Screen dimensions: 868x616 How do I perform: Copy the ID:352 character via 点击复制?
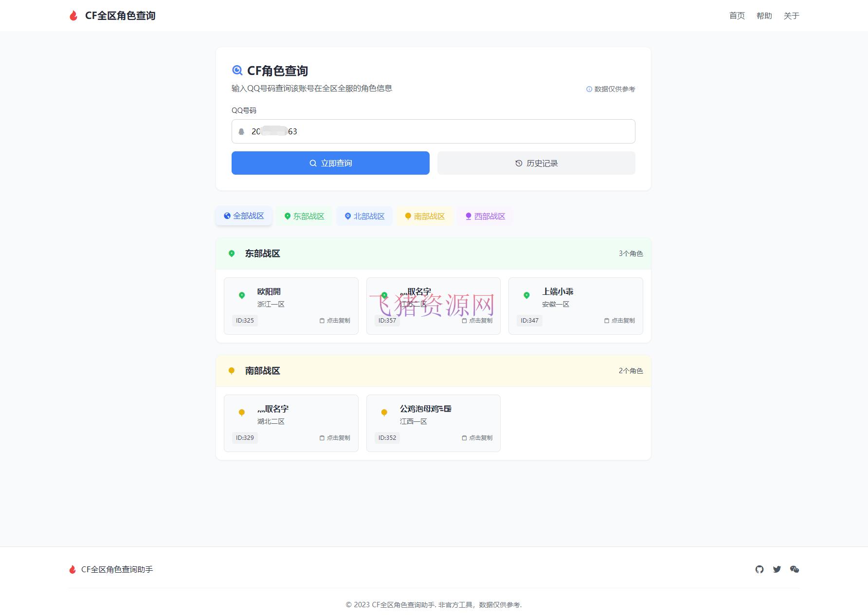(x=477, y=438)
